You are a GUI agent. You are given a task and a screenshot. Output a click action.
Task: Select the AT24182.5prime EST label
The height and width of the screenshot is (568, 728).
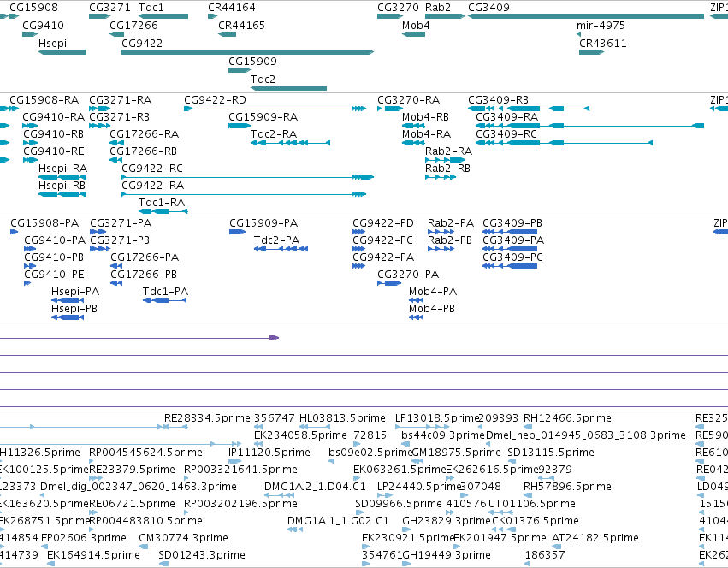point(595,538)
